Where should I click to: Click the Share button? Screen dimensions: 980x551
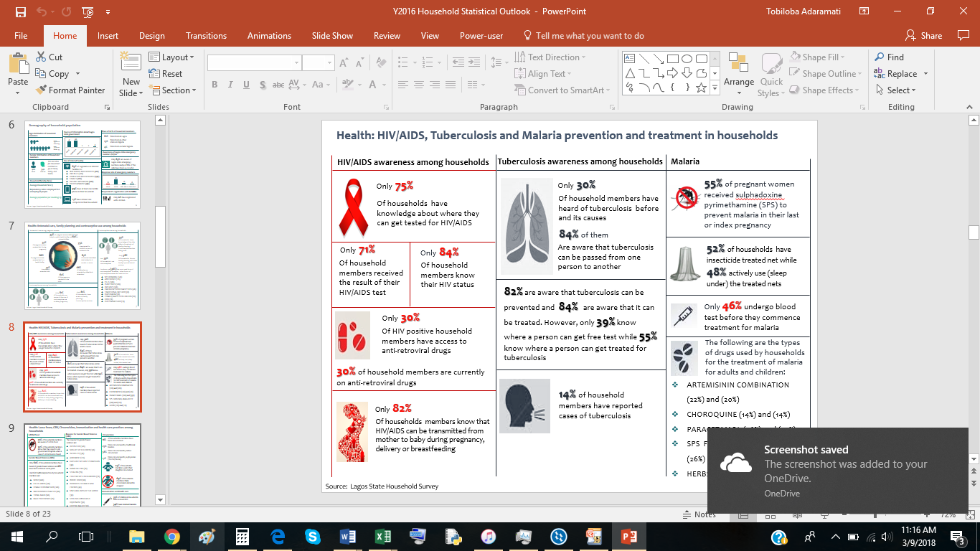[x=924, y=36]
